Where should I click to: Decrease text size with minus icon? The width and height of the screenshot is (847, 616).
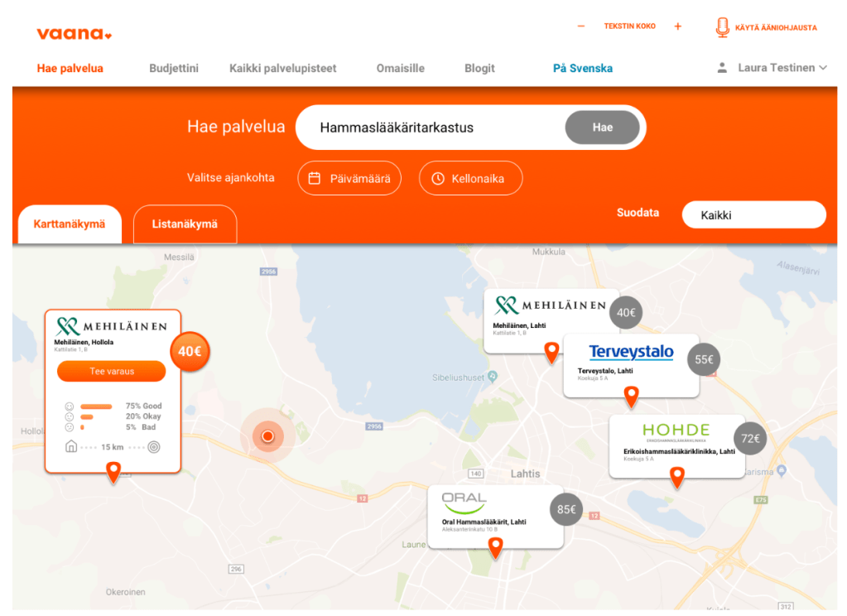click(x=580, y=26)
